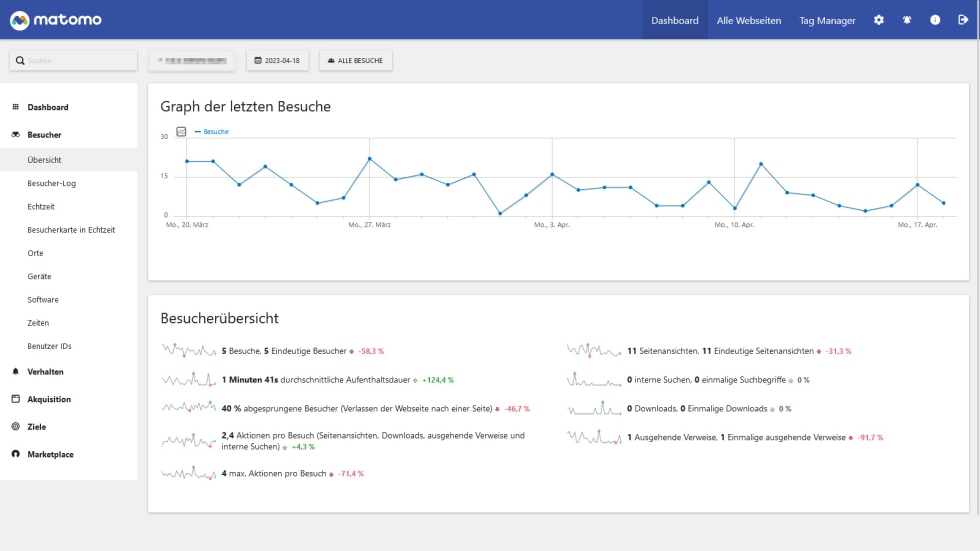Expand the Akquisition sidebar section
The width and height of the screenshot is (980, 551).
click(49, 399)
